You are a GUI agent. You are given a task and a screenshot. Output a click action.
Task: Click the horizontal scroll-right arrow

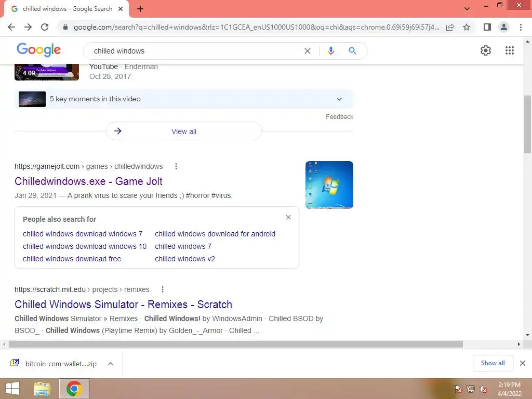pos(519,344)
